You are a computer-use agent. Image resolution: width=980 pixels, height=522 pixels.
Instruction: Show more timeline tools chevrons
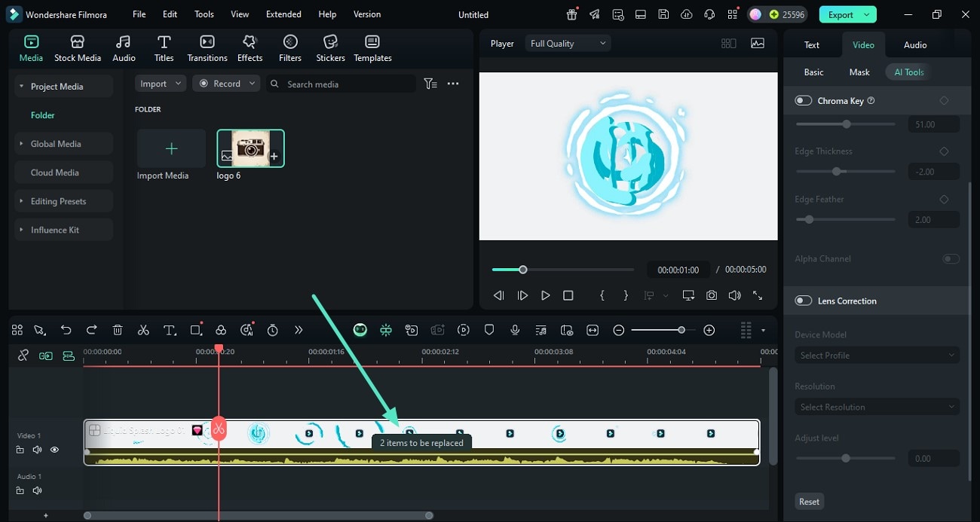(299, 330)
